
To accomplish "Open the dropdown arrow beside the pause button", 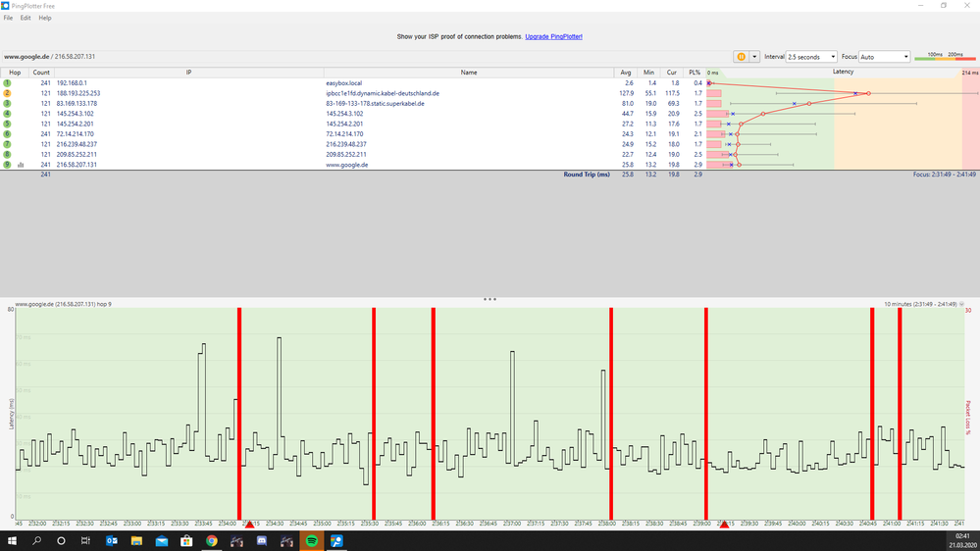I will pyautogui.click(x=754, y=57).
